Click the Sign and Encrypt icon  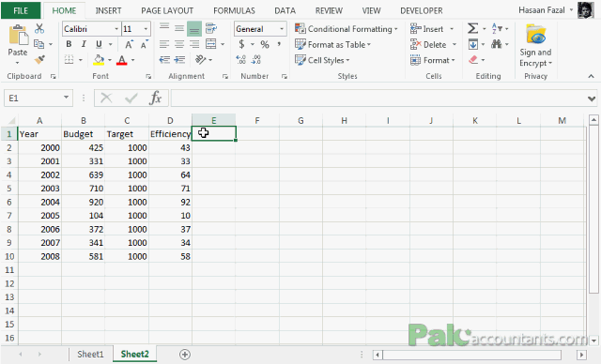coord(535,45)
